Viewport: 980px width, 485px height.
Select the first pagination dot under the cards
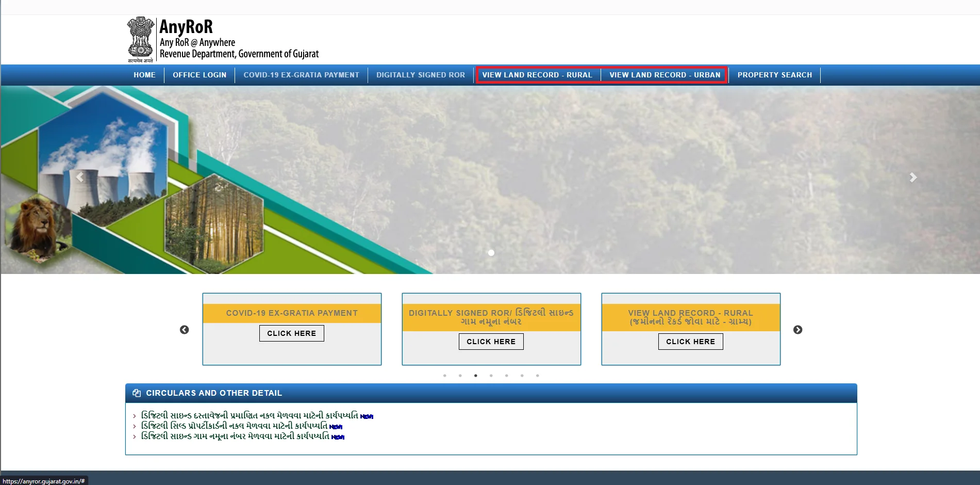pos(445,376)
